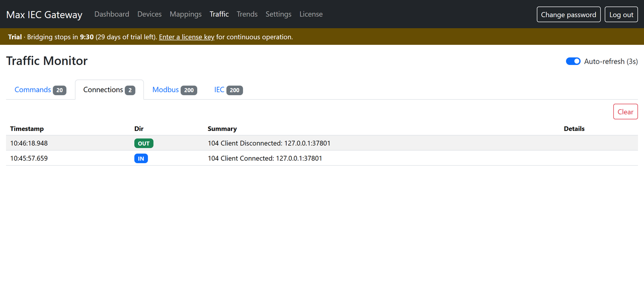The image size is (644, 282).
Task: Select the Connections tab
Action: click(x=109, y=90)
